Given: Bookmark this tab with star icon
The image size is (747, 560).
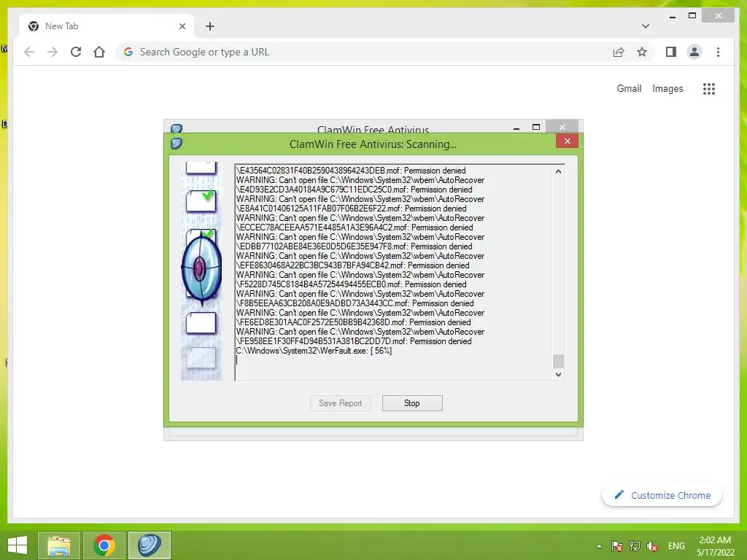Looking at the screenshot, I should pos(642,52).
